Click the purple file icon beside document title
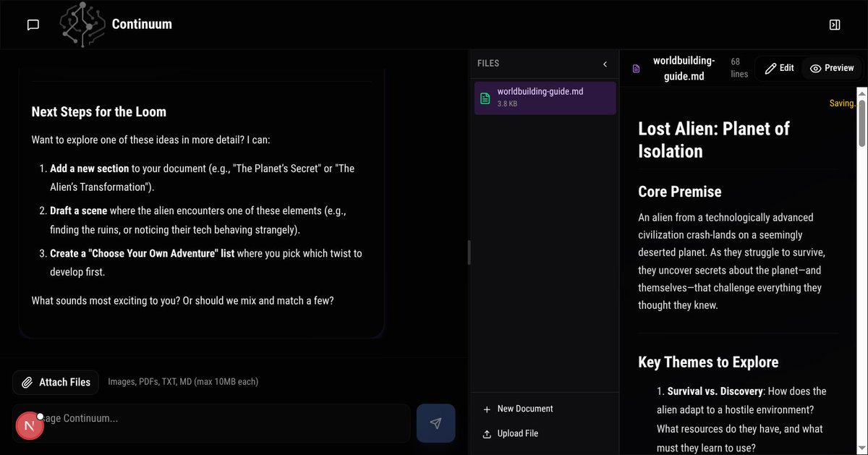Image resolution: width=868 pixels, height=455 pixels. (x=637, y=69)
